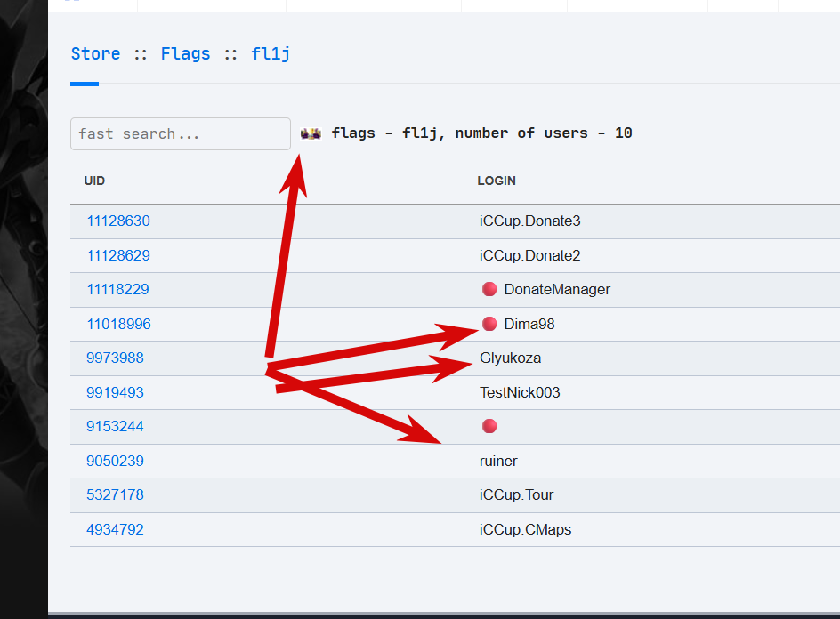The height and width of the screenshot is (619, 840).
Task: Sort by the UID column header
Action: pyautogui.click(x=94, y=181)
